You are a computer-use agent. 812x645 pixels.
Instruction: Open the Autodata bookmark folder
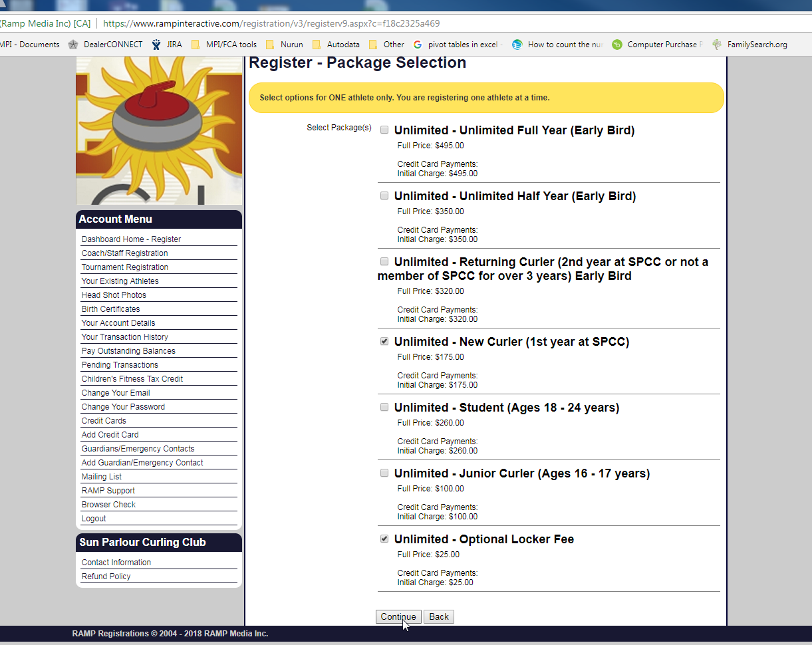click(x=336, y=45)
